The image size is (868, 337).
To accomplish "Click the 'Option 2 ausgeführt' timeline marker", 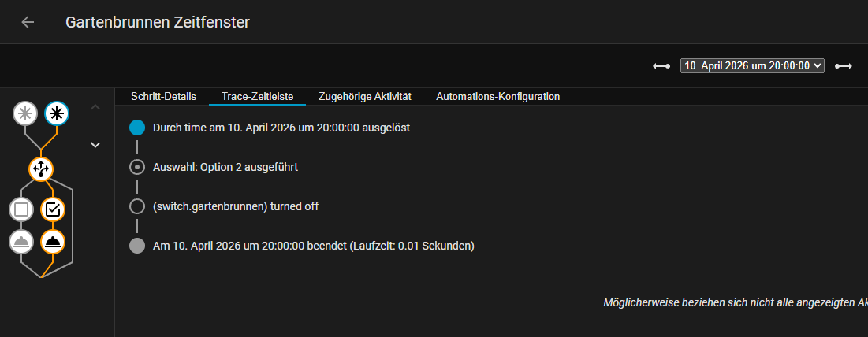I will click(137, 167).
